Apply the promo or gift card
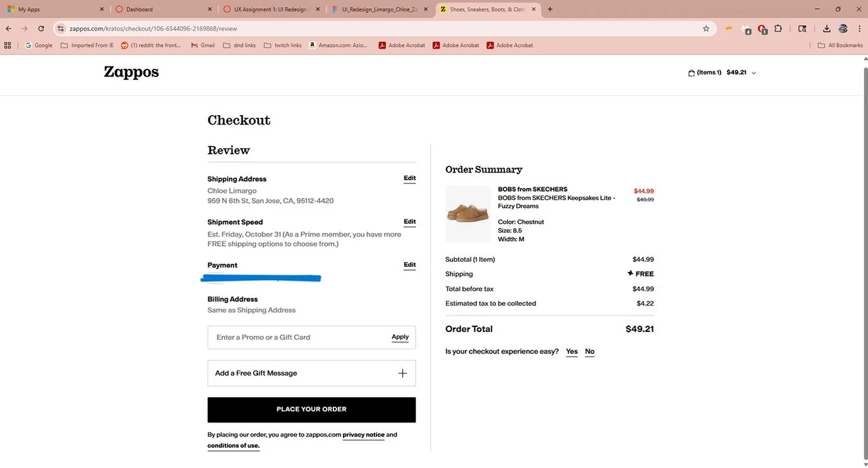Screen dimensions: 868x468 (x=400, y=337)
